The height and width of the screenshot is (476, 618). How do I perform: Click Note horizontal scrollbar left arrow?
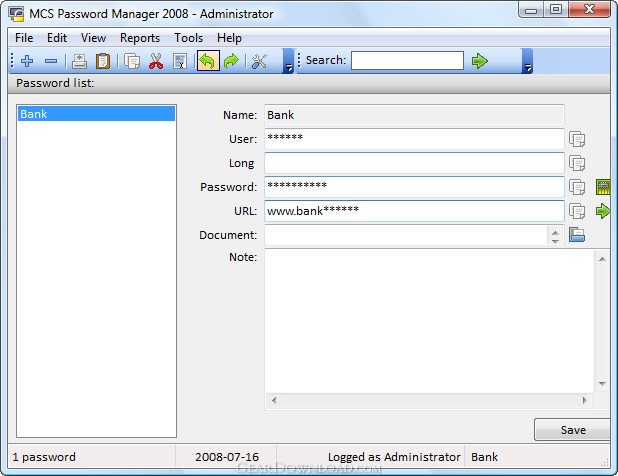274,400
